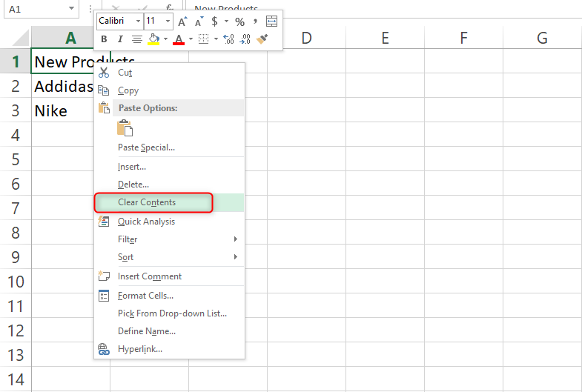Open the font size 11 dropdown
The image size is (582, 392).
(x=168, y=21)
